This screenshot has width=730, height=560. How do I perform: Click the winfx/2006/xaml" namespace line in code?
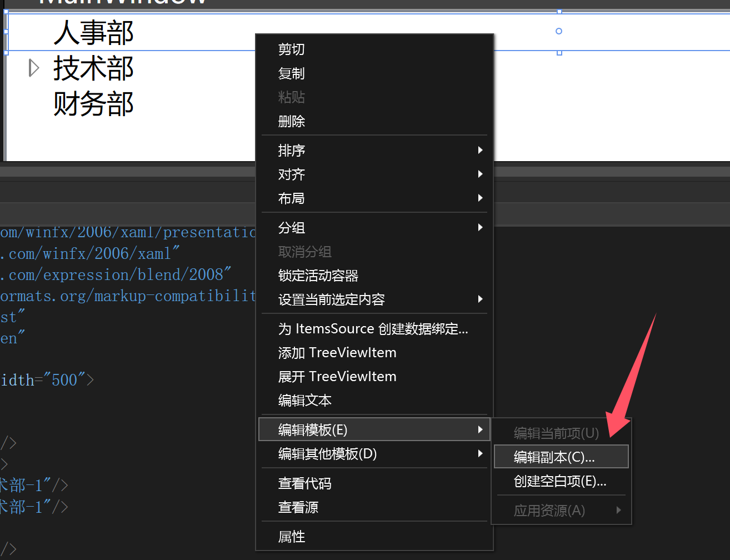pyautogui.click(x=90, y=254)
